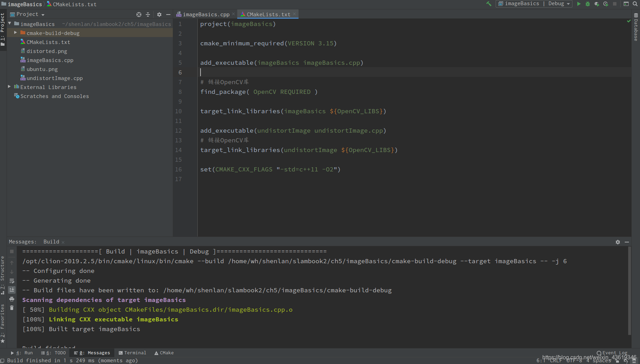640x364 pixels.
Task: Click the green inspection checkmark
Action: point(629,21)
